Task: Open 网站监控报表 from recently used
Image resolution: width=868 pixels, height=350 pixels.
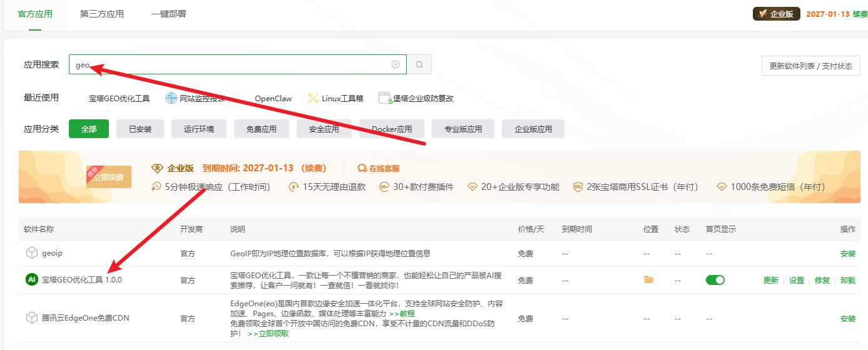Action: click(196, 98)
